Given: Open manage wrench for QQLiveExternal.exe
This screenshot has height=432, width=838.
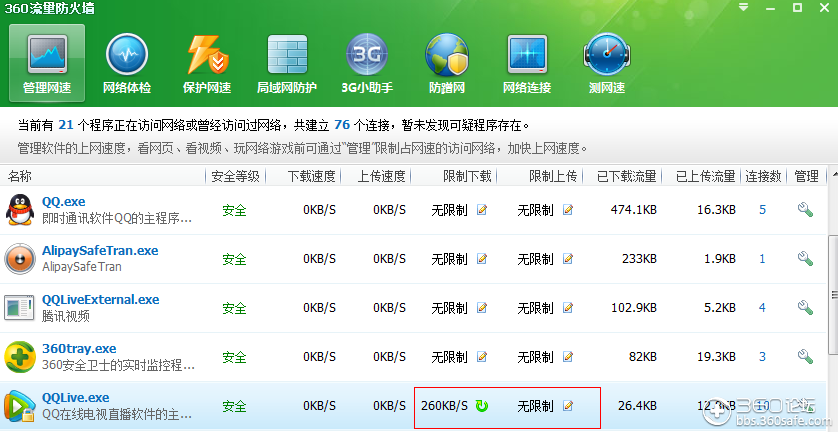Looking at the screenshot, I should 805,307.
